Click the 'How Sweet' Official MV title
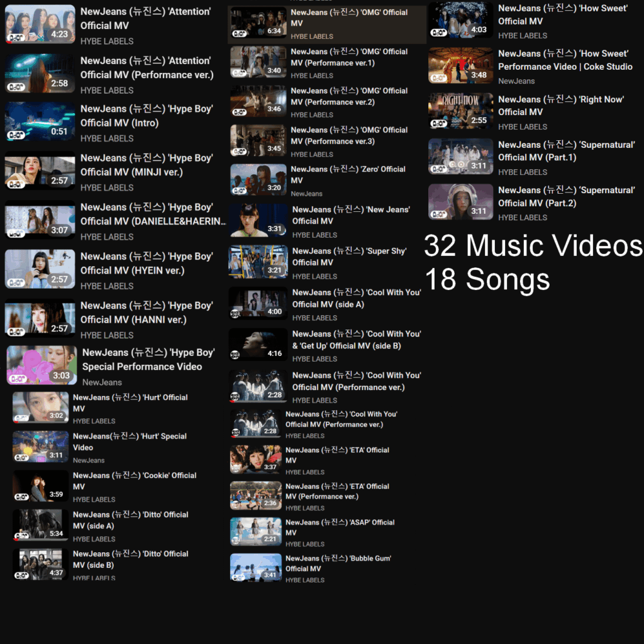644x644 pixels. pos(563,14)
